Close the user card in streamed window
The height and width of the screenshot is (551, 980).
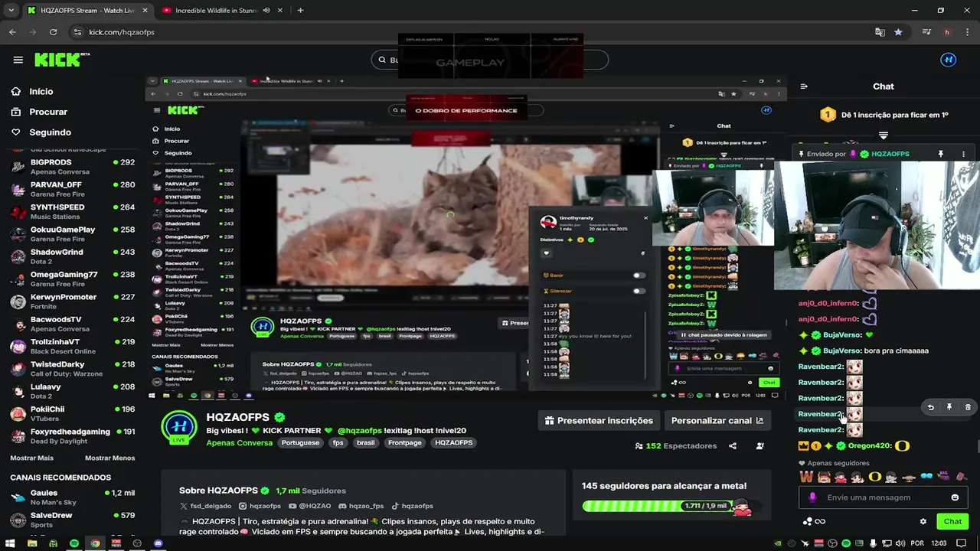tap(645, 217)
